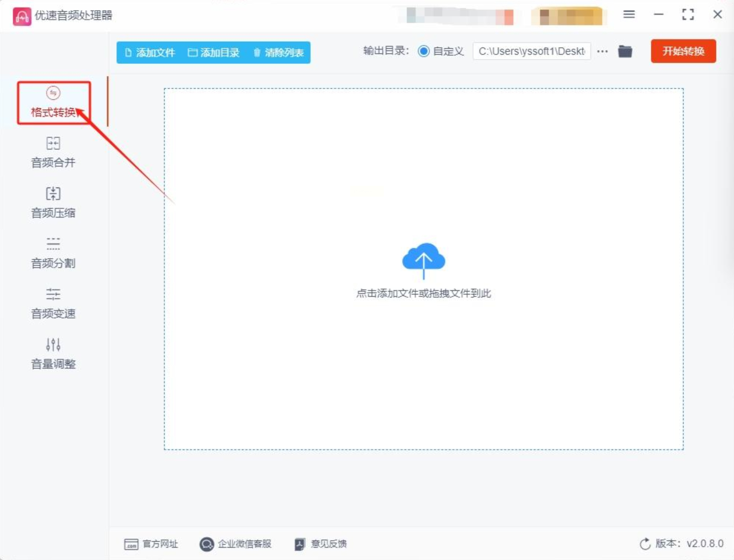Viewport: 734px width, 560px height.
Task: Select the 自定义 radio button
Action: pyautogui.click(x=423, y=51)
